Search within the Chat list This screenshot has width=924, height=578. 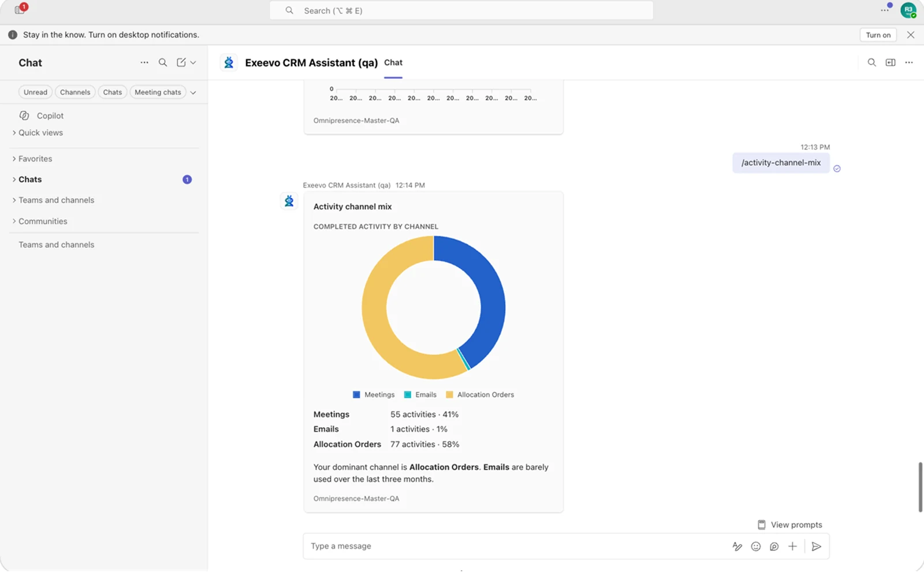pyautogui.click(x=163, y=62)
